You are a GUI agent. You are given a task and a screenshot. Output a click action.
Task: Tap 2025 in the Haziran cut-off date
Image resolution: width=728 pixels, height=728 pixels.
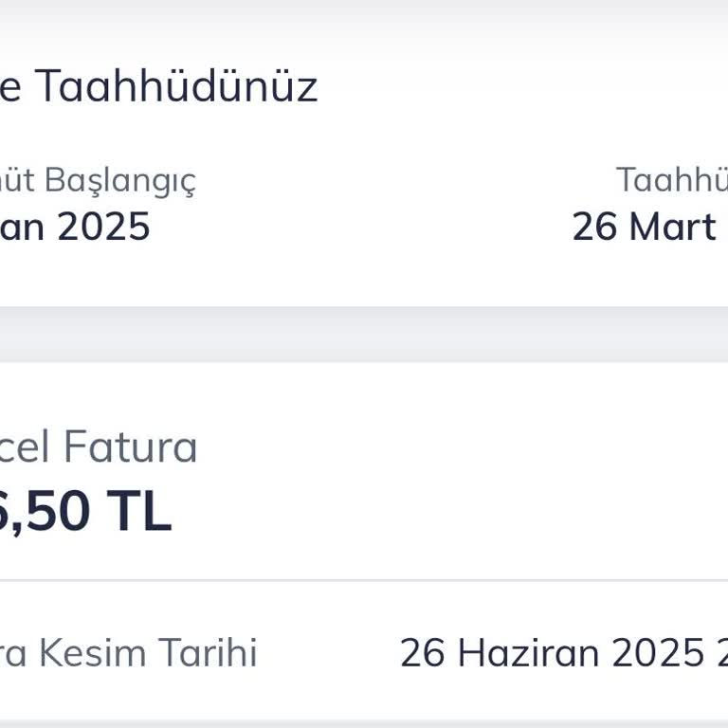coord(657,653)
